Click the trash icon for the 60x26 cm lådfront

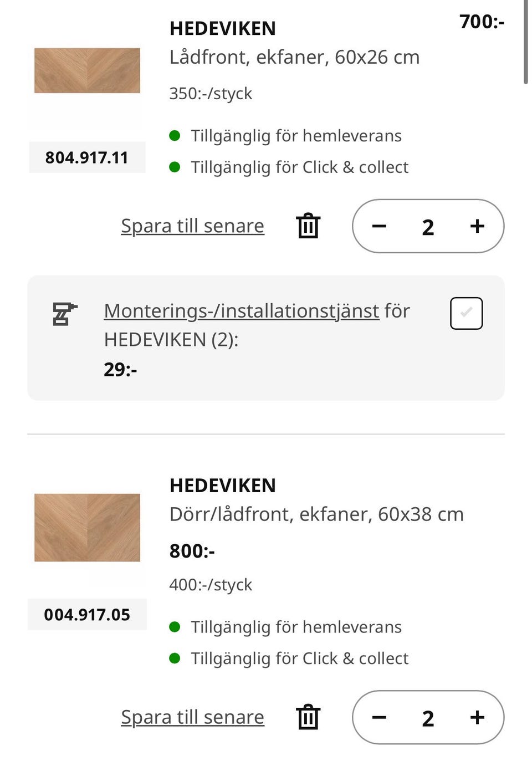308,226
